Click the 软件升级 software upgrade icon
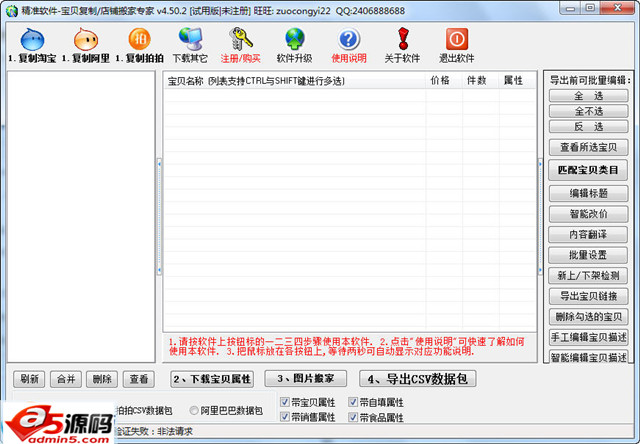Screen dimensions: 640x444 tap(294, 45)
